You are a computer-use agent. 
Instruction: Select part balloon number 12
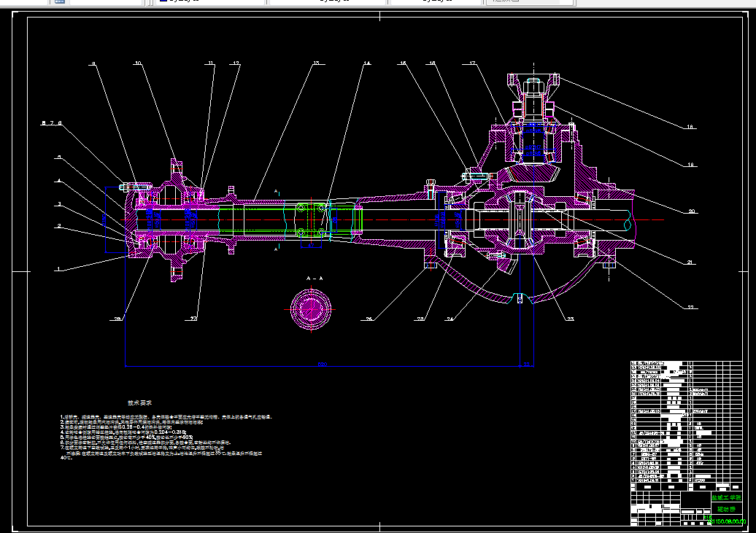click(236, 63)
